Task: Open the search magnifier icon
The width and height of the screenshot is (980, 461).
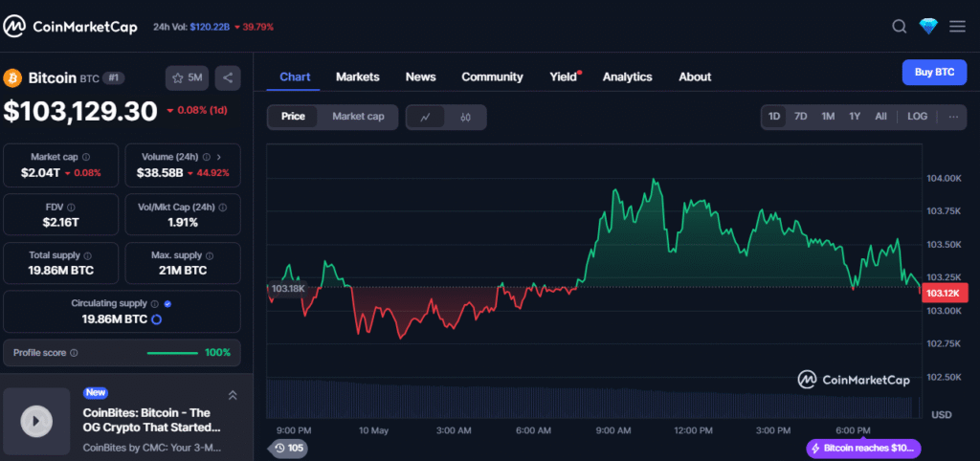Action: coord(899,26)
